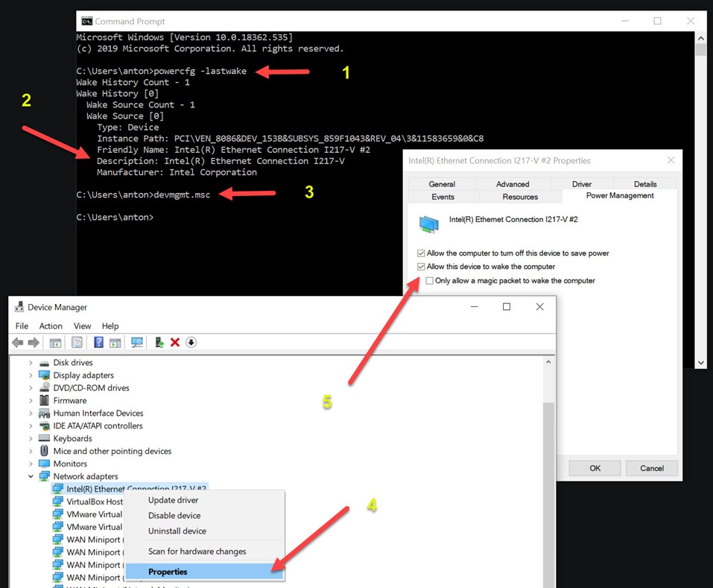Uncheck Allow computer to turn off this device
Screen dimensions: 713x588
[422, 253]
